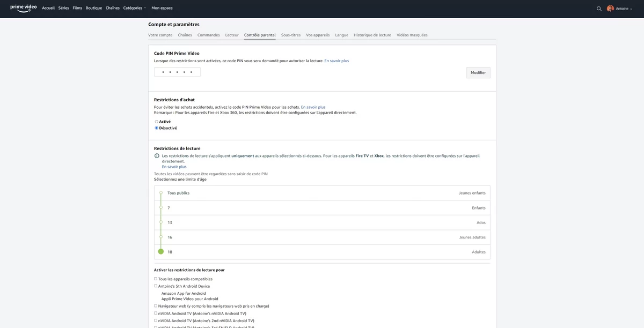Open the search magnifier icon
Viewport: 644px width, 328px height.
click(599, 9)
